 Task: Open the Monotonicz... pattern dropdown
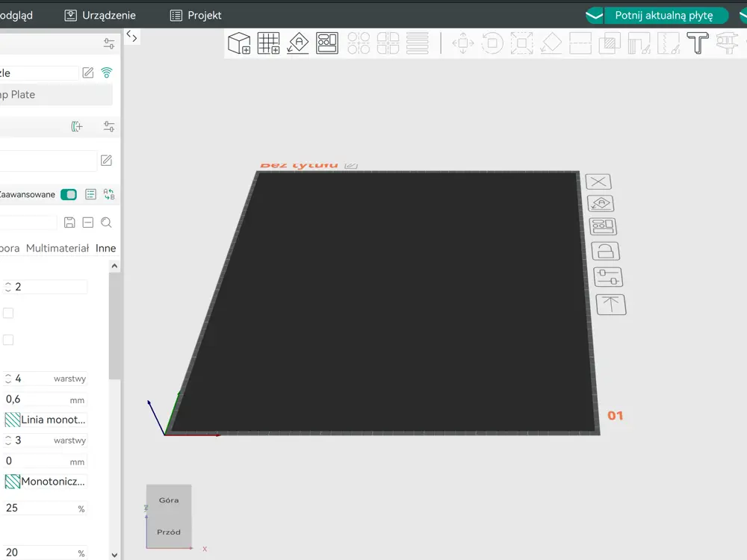46,482
